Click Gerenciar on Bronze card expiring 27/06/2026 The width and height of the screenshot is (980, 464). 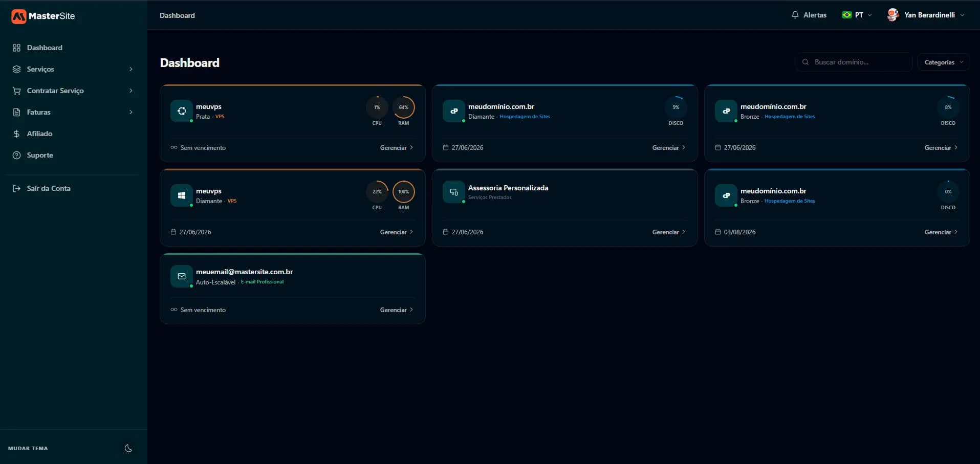click(941, 148)
